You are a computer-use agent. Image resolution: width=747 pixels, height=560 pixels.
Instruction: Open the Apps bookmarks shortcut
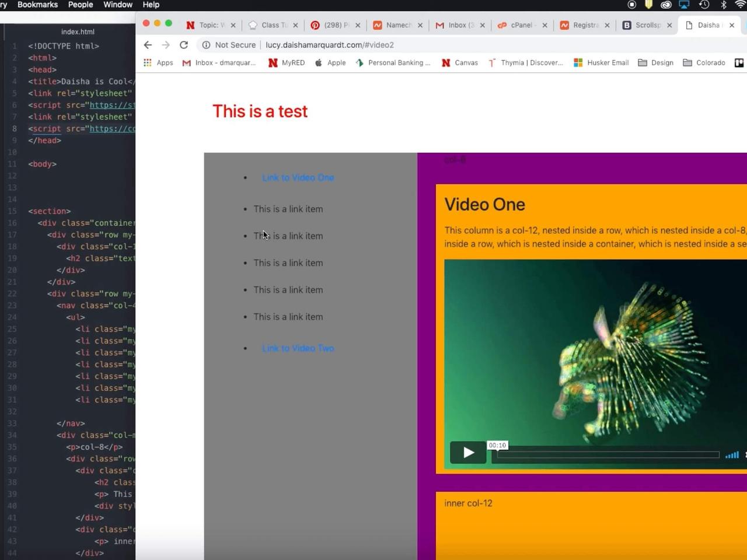click(158, 62)
